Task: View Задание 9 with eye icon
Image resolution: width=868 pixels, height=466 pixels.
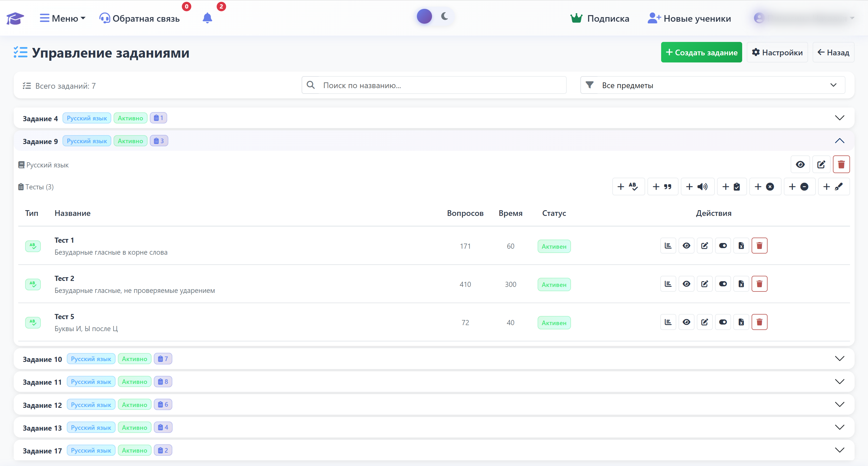Action: click(x=800, y=164)
